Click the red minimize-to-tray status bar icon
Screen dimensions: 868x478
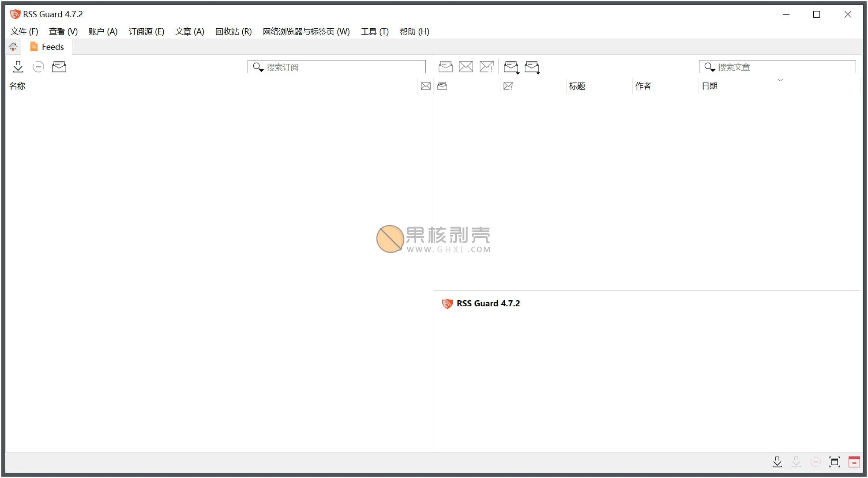tap(854, 462)
